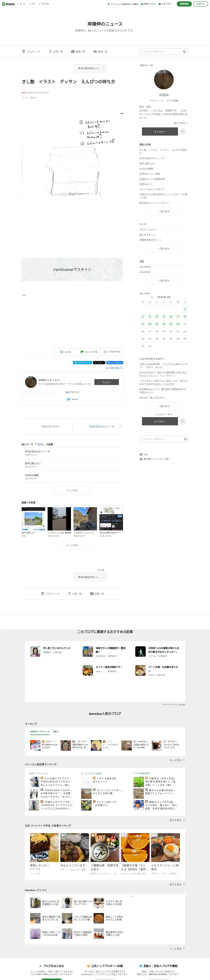Screen dimensions: 210x980
Task: Select the 芸能人 ranking tab
Action: [x=56, y=732]
